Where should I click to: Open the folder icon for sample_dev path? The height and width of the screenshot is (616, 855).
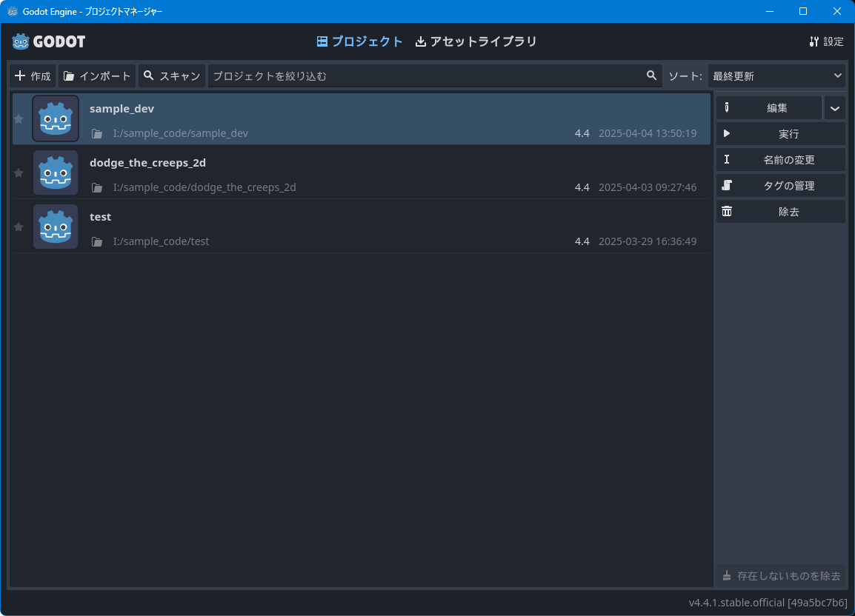click(x=97, y=133)
